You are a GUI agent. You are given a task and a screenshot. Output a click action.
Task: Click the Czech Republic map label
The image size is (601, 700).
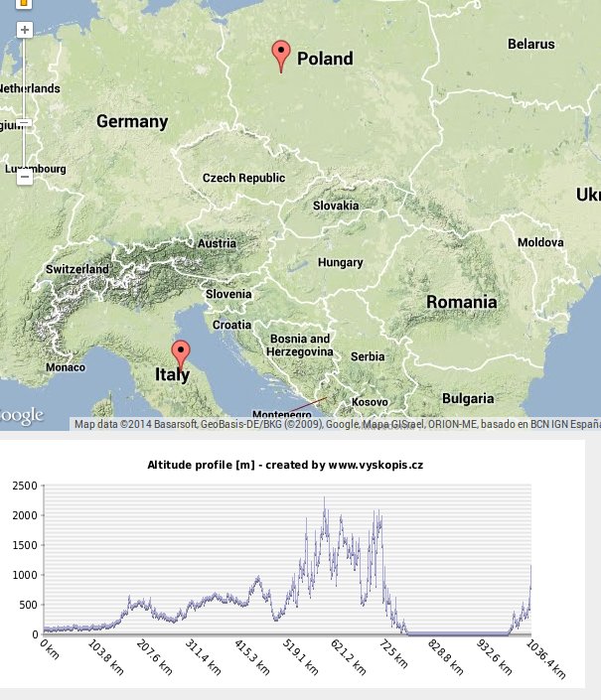pos(243,179)
